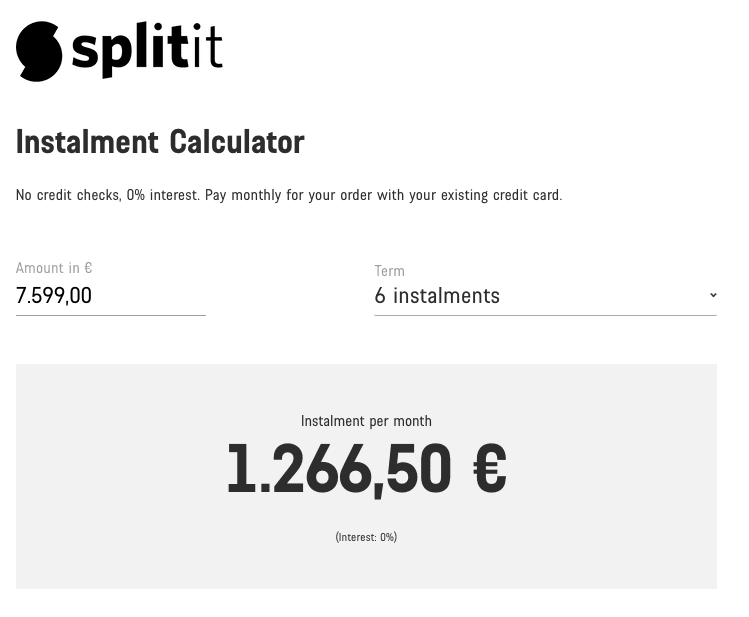This screenshot has width=749, height=617.
Task: Click the word 'Instalment' in the heading
Action: [x=88, y=143]
